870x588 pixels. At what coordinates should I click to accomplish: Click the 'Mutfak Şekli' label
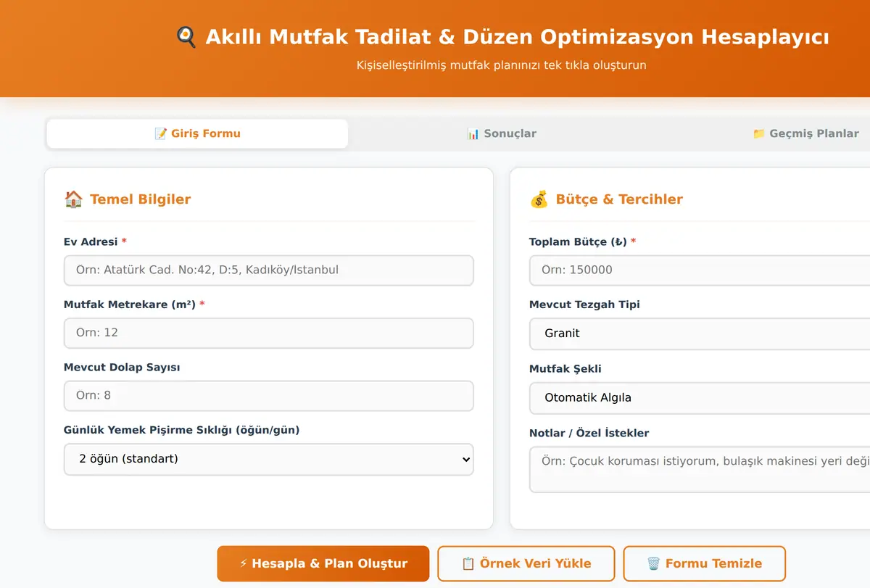pyautogui.click(x=565, y=369)
